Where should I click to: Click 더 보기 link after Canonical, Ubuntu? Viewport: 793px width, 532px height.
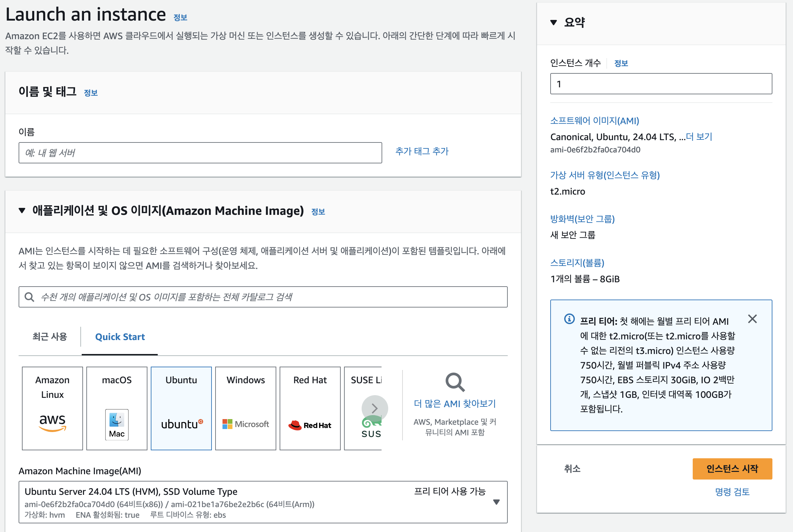(699, 137)
